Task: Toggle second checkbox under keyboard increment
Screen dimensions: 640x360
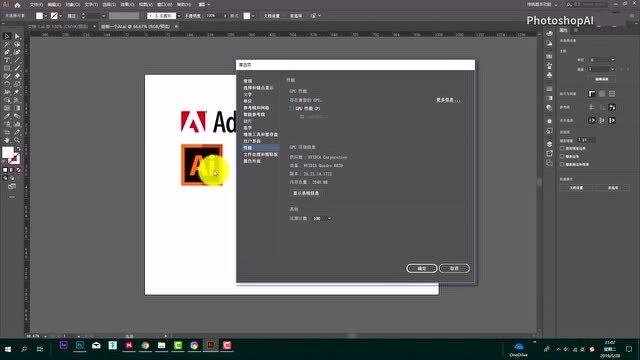Action: point(562,156)
